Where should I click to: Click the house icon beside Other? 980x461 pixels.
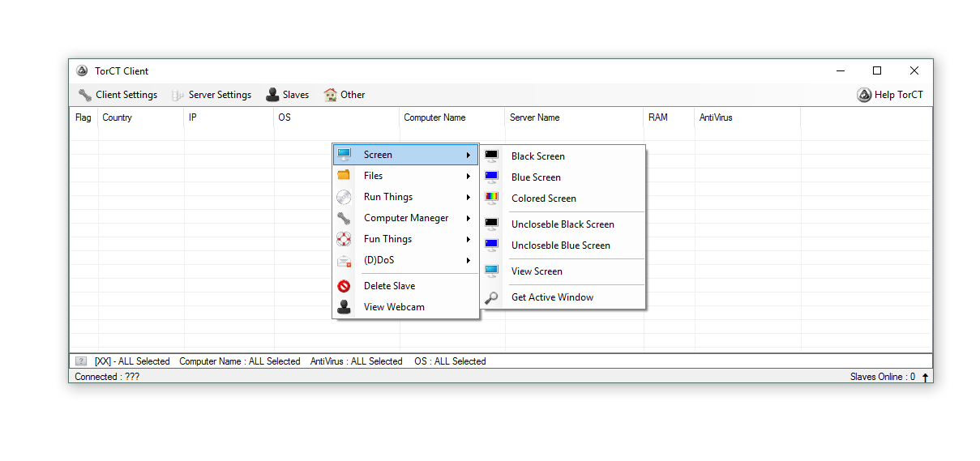(330, 95)
